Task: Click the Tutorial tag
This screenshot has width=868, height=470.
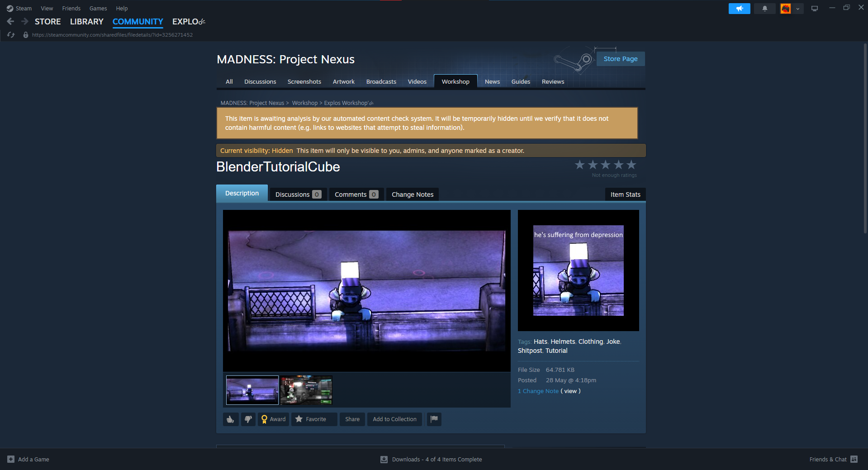Action: pos(556,351)
